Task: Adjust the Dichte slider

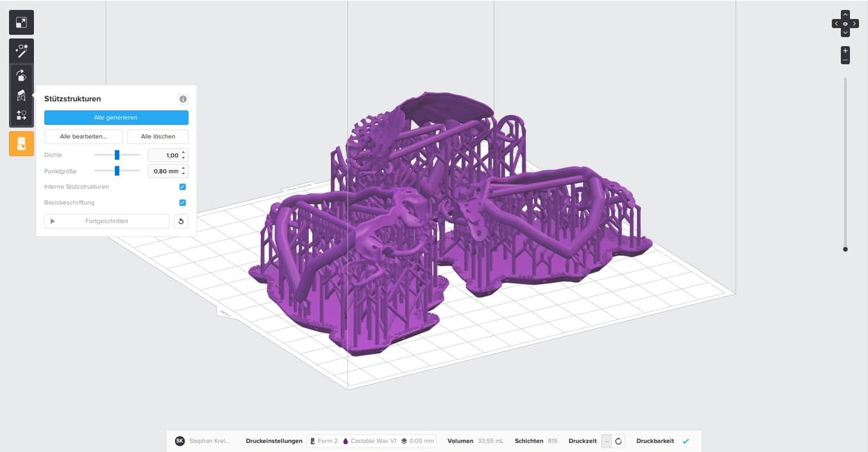Action: tap(117, 155)
